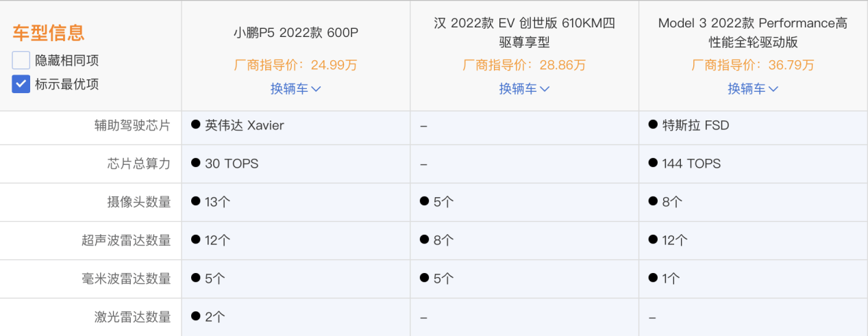868x336 pixels.
Task: Open 换辆车 dropdown under 汉 EV
Action: pos(524,89)
